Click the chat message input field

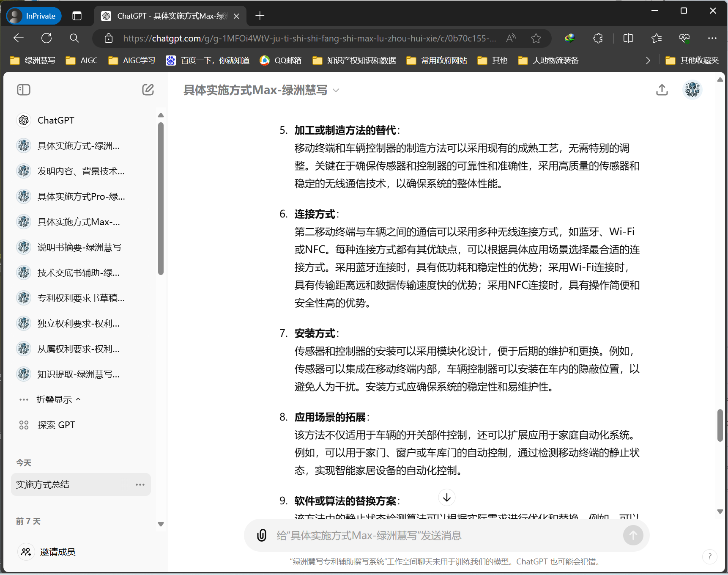point(423,535)
